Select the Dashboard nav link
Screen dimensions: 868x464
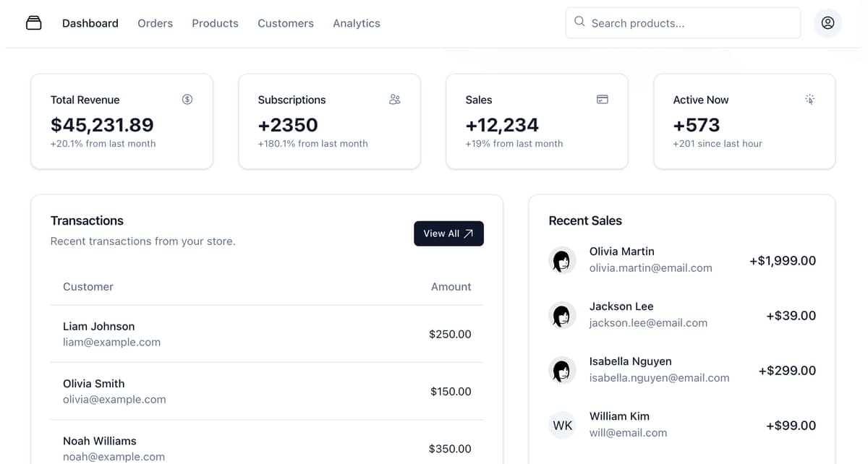(90, 23)
